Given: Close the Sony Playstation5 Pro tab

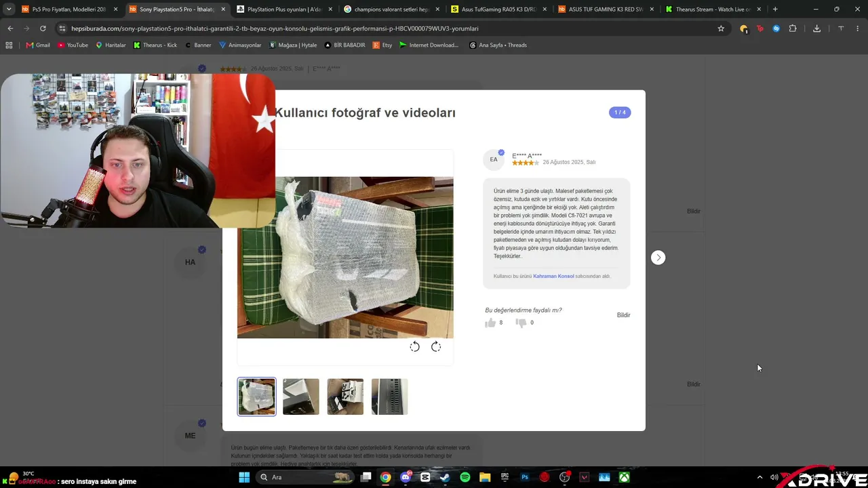Looking at the screenshot, I should 223,9.
